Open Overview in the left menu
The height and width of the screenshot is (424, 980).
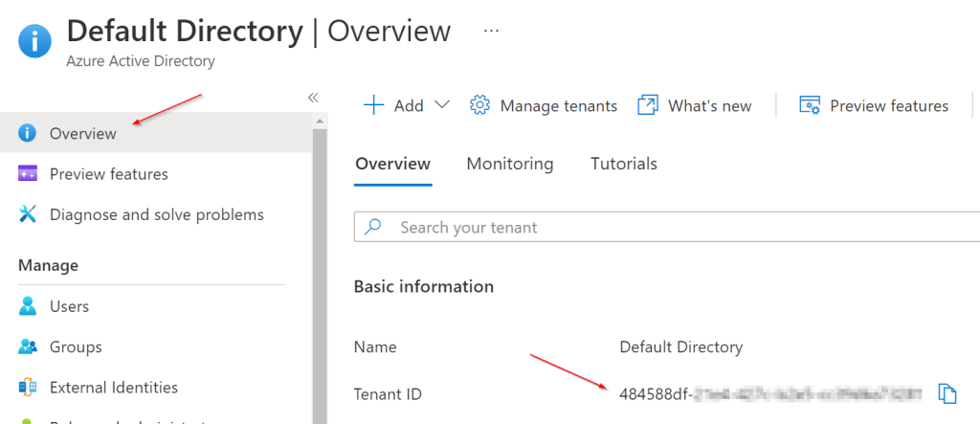coord(83,133)
